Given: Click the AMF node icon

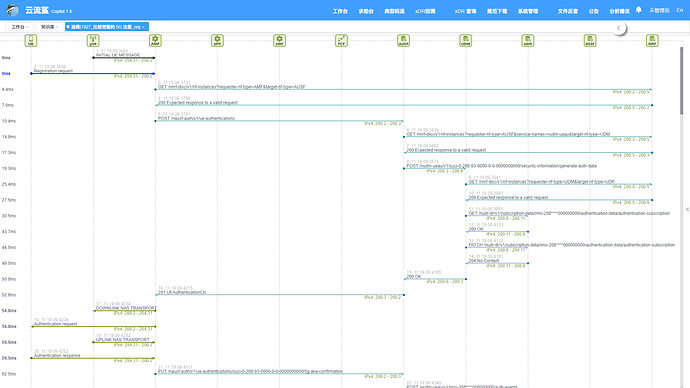Looking at the screenshot, I should coord(155,40).
